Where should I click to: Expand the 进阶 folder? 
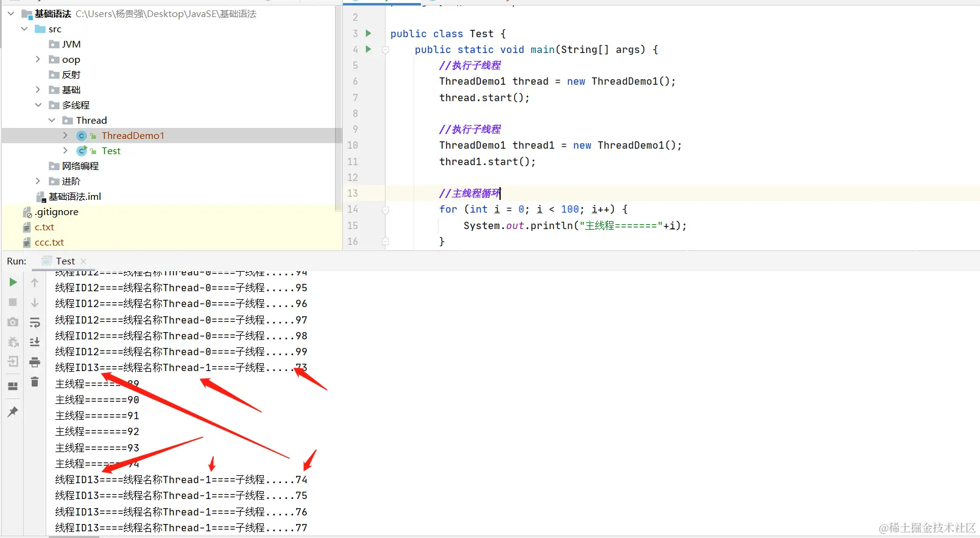coord(38,181)
